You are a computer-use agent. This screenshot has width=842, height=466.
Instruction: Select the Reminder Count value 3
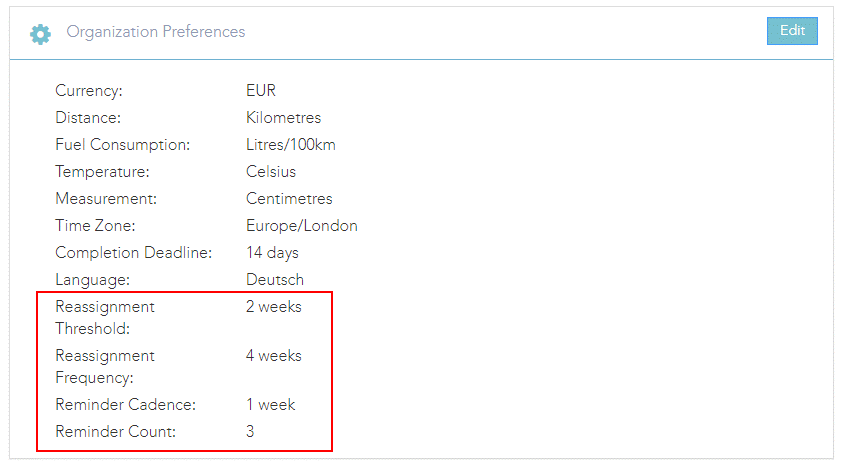[x=250, y=432]
